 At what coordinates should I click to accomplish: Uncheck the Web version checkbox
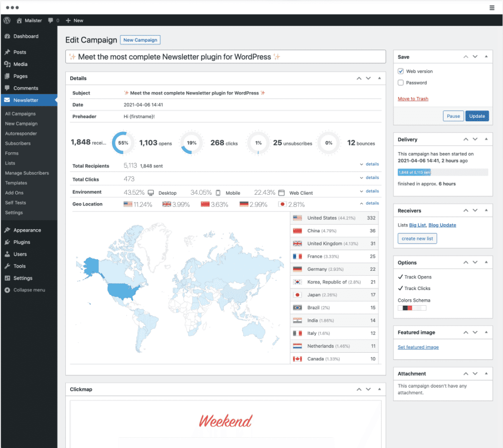point(401,71)
